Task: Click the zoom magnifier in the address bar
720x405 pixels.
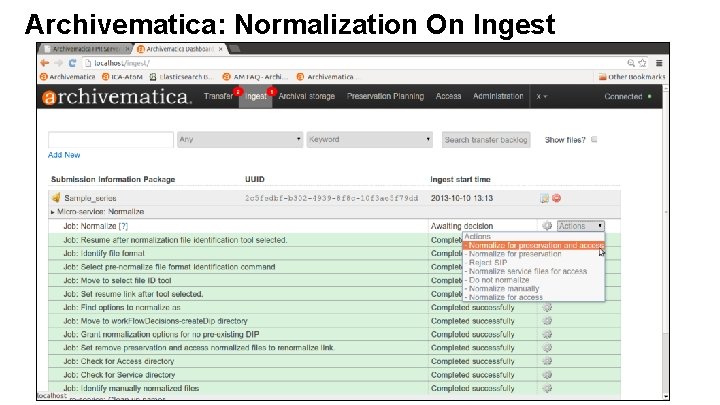Action: [x=631, y=63]
